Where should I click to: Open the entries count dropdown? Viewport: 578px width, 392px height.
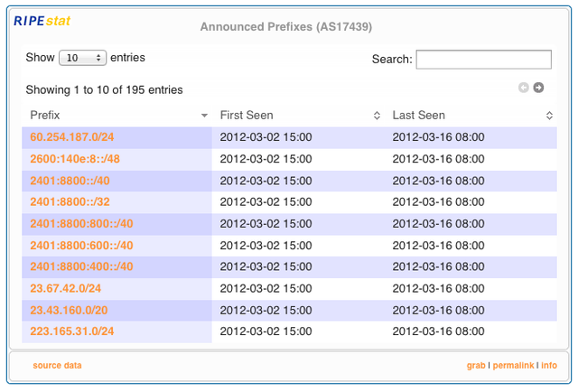[82, 58]
